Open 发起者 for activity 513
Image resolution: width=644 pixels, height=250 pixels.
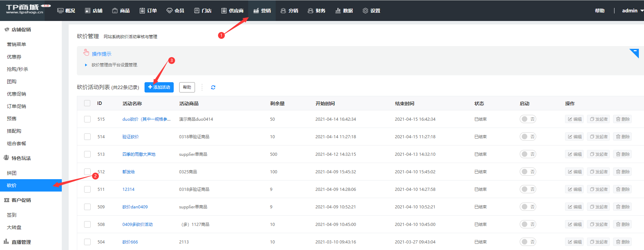pos(598,154)
